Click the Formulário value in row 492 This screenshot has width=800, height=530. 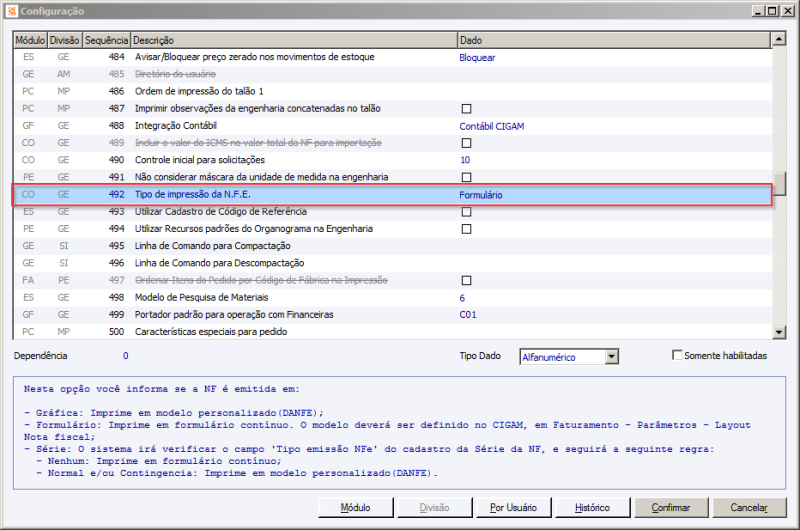coord(481,195)
